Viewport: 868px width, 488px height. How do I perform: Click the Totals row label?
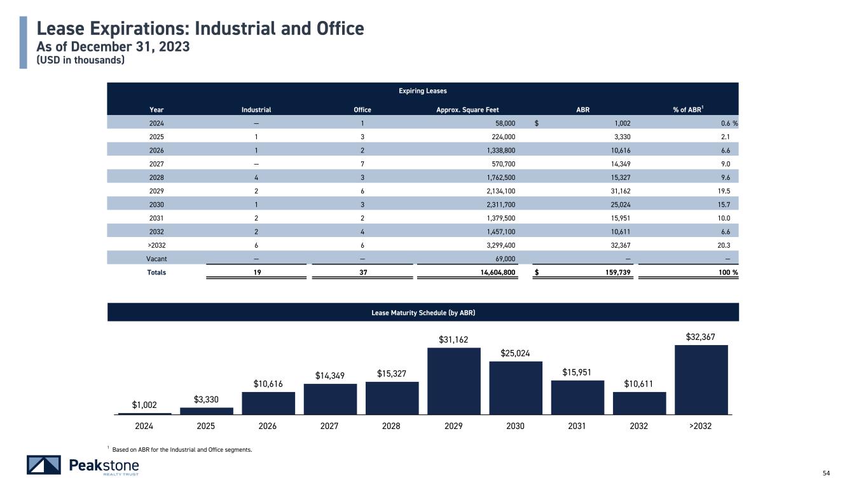(x=156, y=272)
